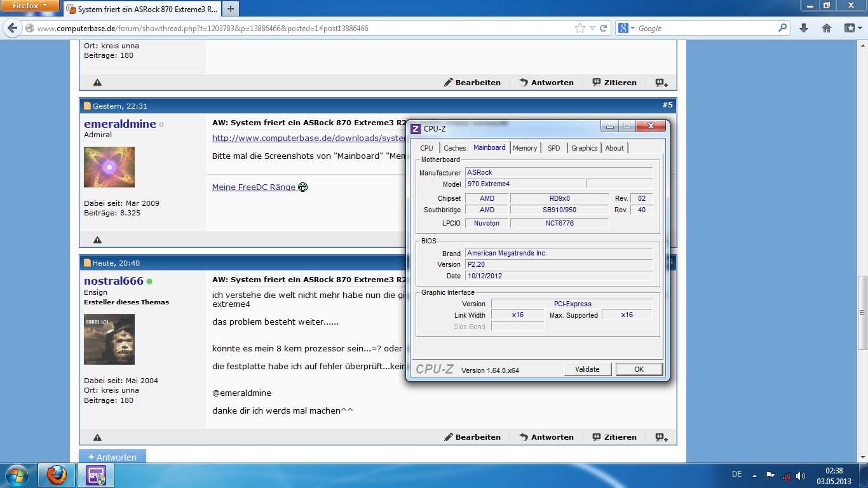
Task: Focus the Google search field
Action: pos(707,28)
